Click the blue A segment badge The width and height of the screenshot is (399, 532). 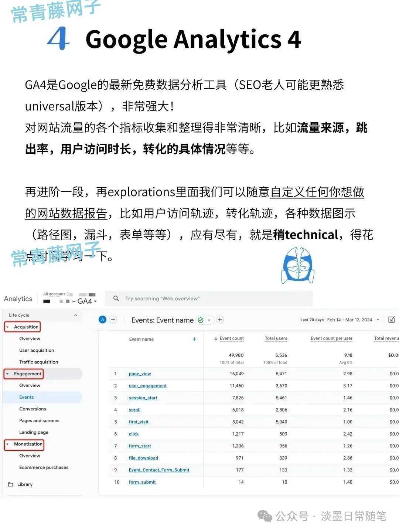coord(103,320)
